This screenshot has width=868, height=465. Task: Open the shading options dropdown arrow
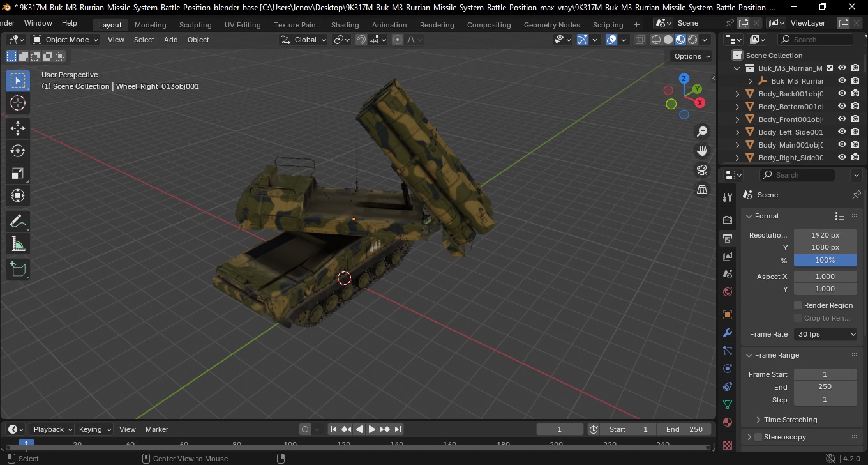(705, 40)
